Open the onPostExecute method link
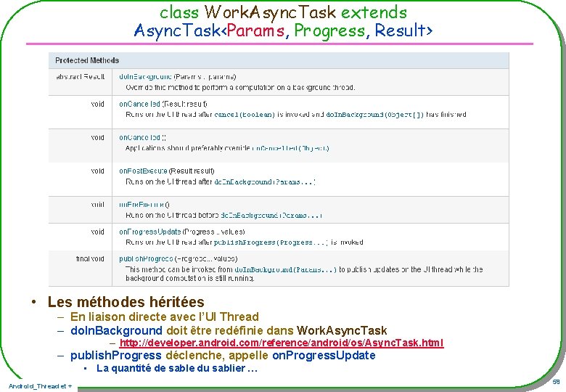Viewport: 566px width, 392px height. [x=143, y=171]
